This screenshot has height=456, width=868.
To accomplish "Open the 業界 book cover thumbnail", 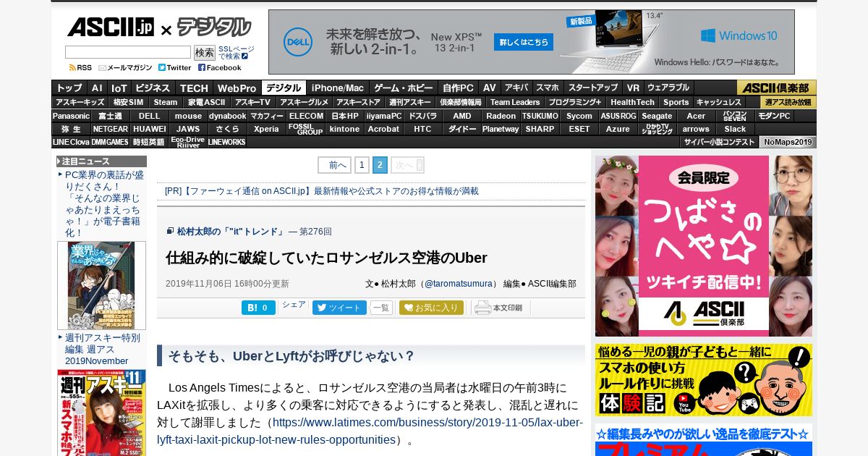I will tap(101, 286).
